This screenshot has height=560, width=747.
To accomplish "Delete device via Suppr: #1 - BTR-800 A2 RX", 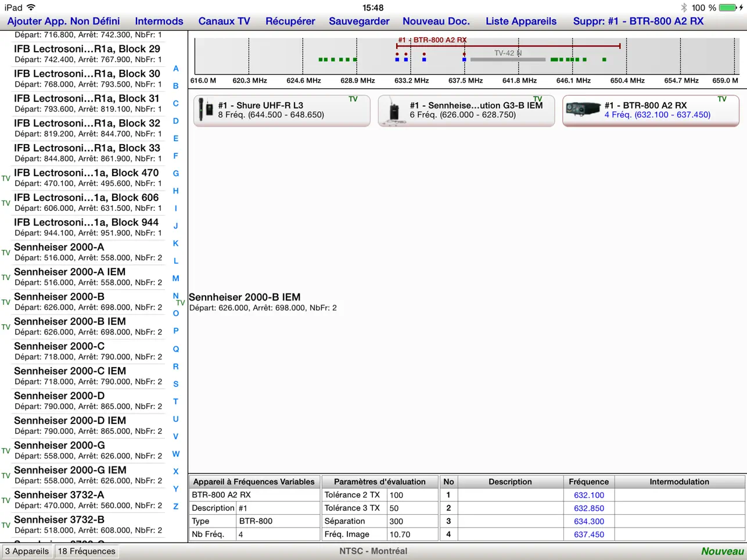I will coord(638,21).
